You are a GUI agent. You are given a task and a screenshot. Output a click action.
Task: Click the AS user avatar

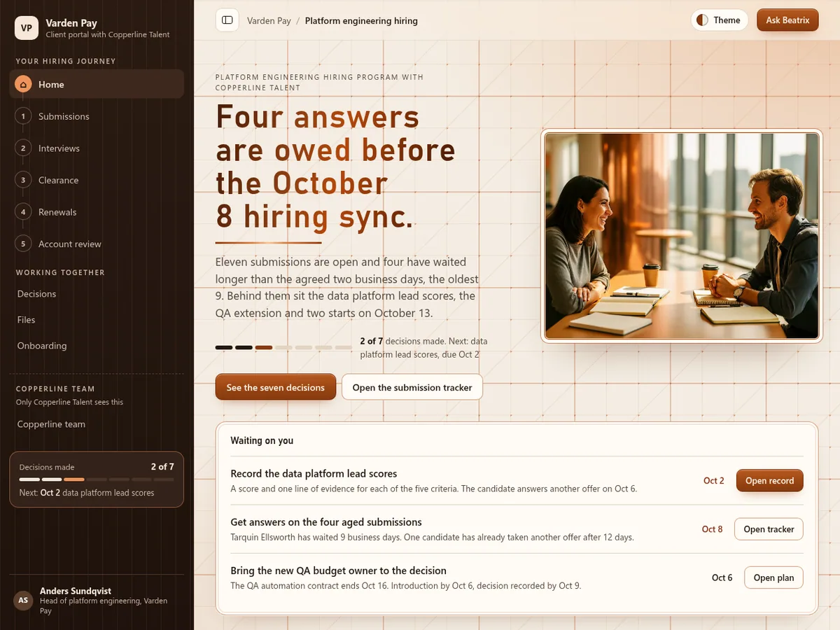[23, 601]
